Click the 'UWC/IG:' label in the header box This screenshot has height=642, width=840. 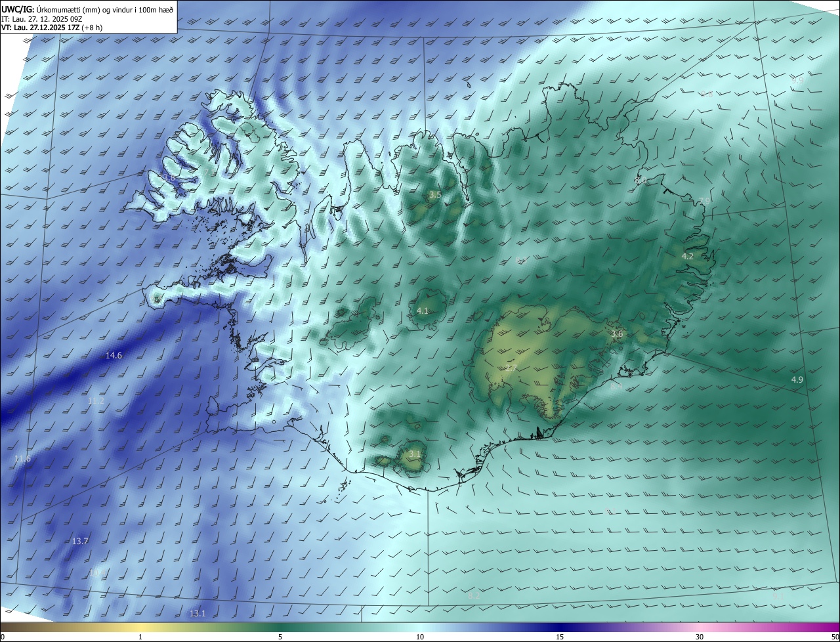[18, 9]
